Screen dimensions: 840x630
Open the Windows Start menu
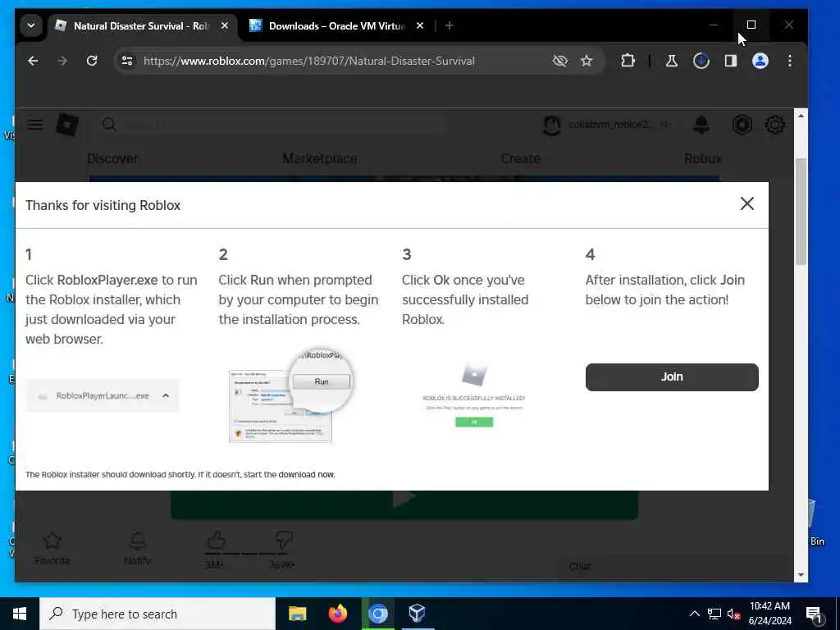coord(20,614)
